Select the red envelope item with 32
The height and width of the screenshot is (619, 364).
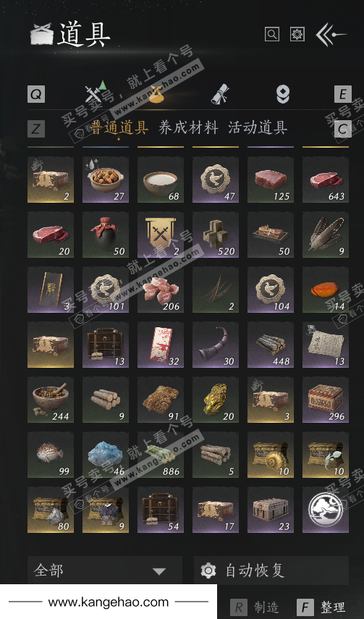coord(160,345)
